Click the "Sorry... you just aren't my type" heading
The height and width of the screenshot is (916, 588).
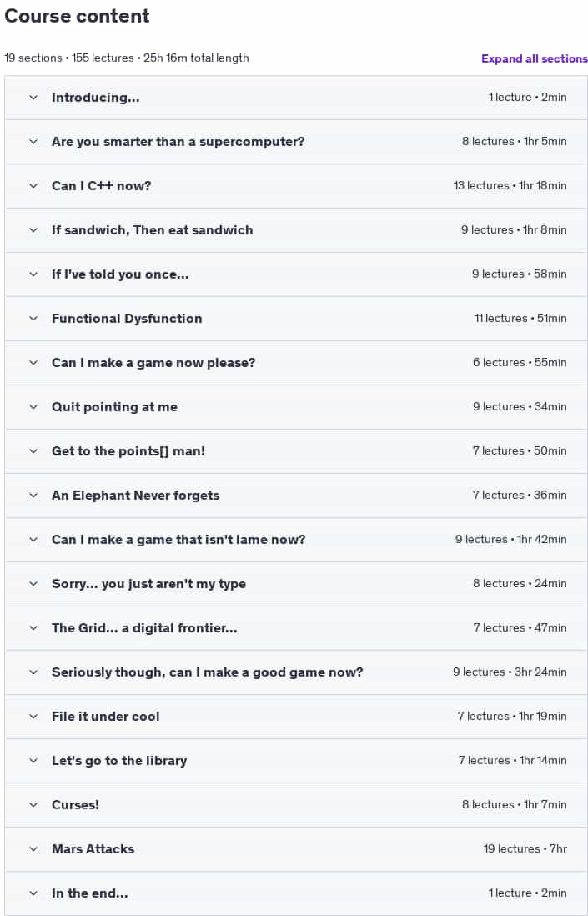[149, 584]
